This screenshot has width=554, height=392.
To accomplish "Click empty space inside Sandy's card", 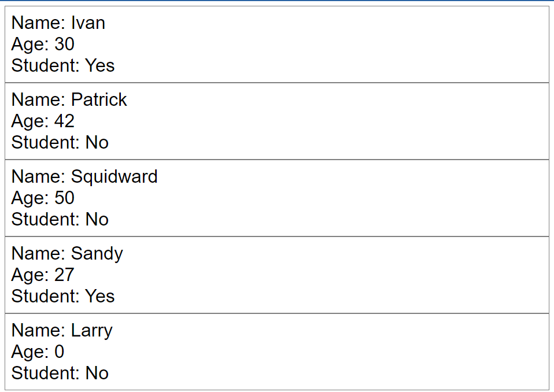I will coord(347,275).
